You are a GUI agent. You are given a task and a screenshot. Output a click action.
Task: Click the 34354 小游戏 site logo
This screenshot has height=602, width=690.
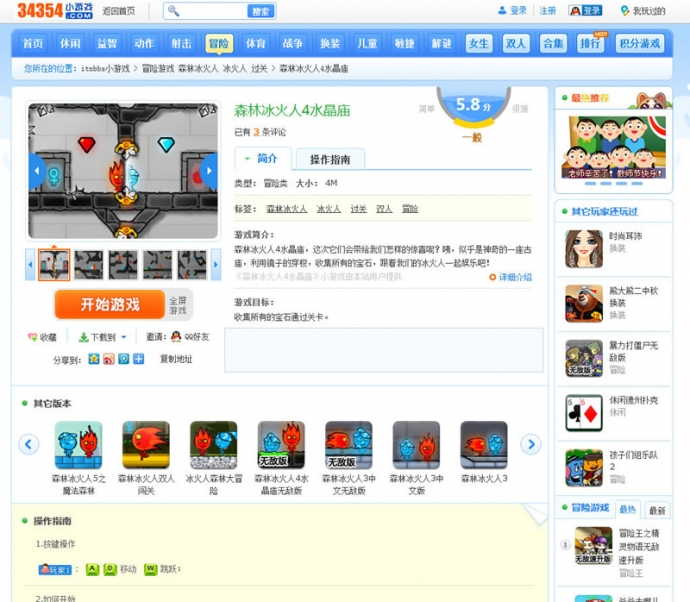[55, 11]
